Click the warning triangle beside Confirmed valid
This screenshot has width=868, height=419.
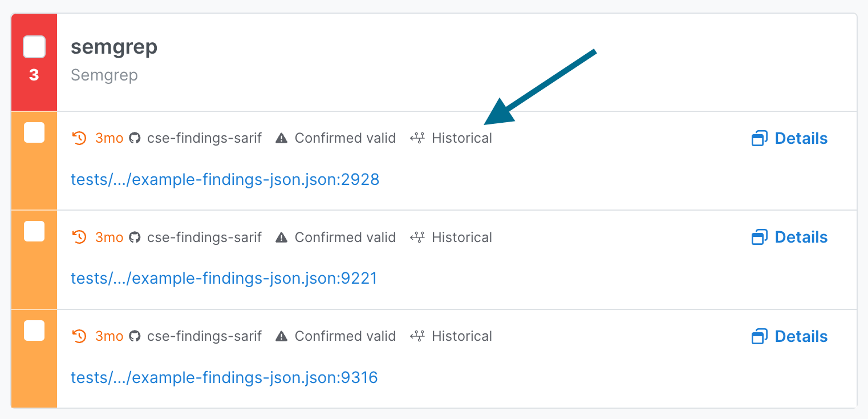pyautogui.click(x=281, y=138)
